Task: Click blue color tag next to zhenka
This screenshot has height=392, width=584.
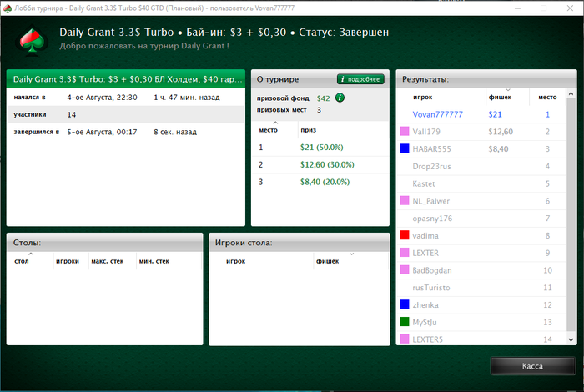Action: point(404,304)
